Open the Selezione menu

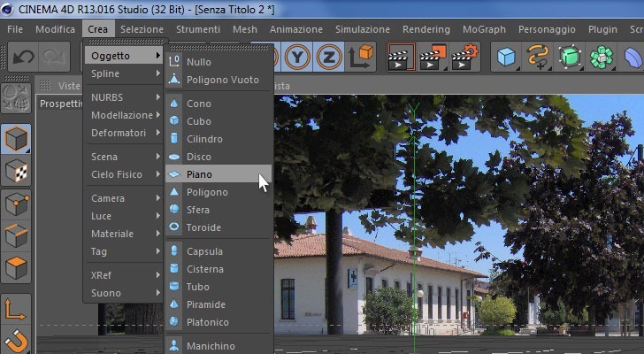pos(142,29)
